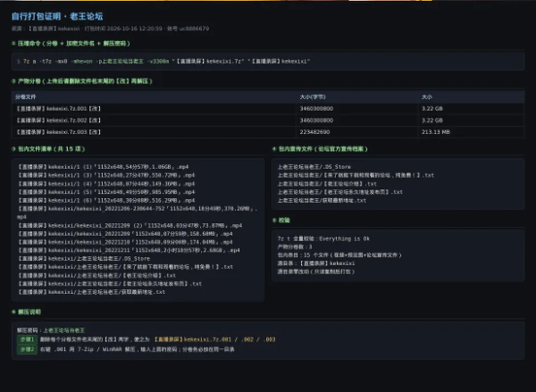The width and height of the screenshot is (536, 392).
Task: Click "上老王论坛当老王/获取最新地址.txt" in the 宣传文件 panel
Action: point(322,200)
